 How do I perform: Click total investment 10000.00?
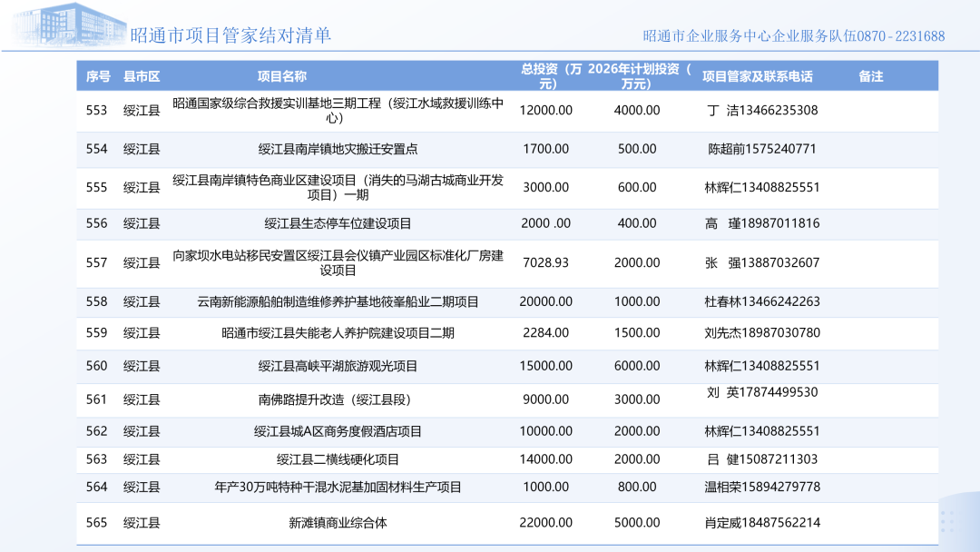point(545,431)
